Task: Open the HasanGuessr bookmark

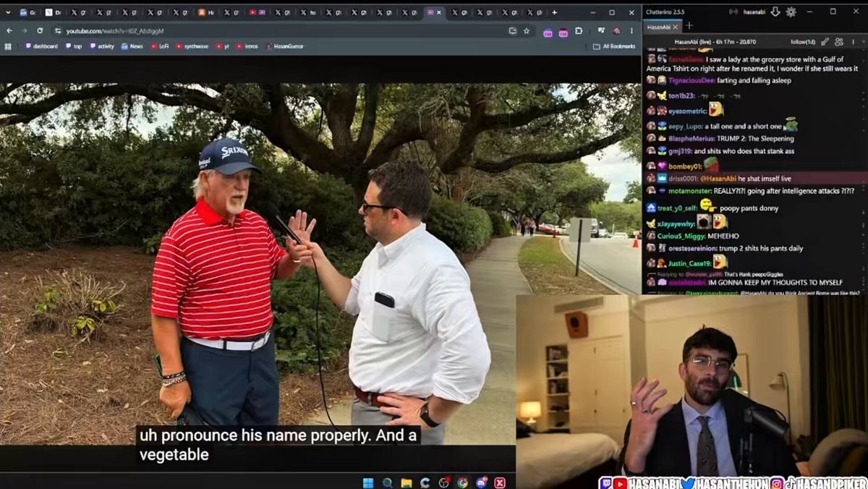Action: point(284,46)
